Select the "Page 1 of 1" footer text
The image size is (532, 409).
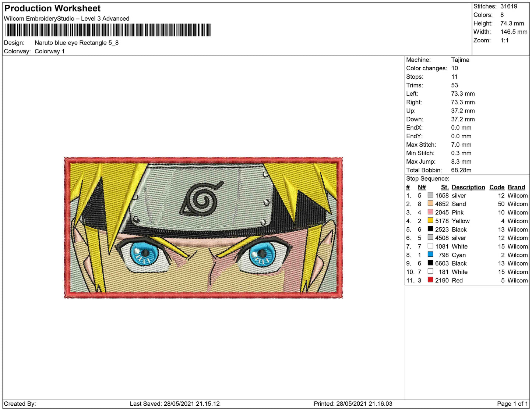tap(512, 403)
